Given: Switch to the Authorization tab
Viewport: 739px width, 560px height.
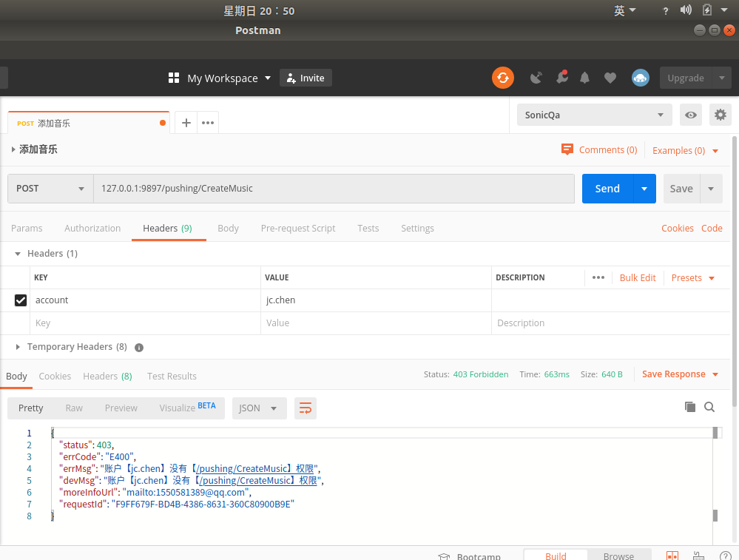Looking at the screenshot, I should click(x=92, y=228).
